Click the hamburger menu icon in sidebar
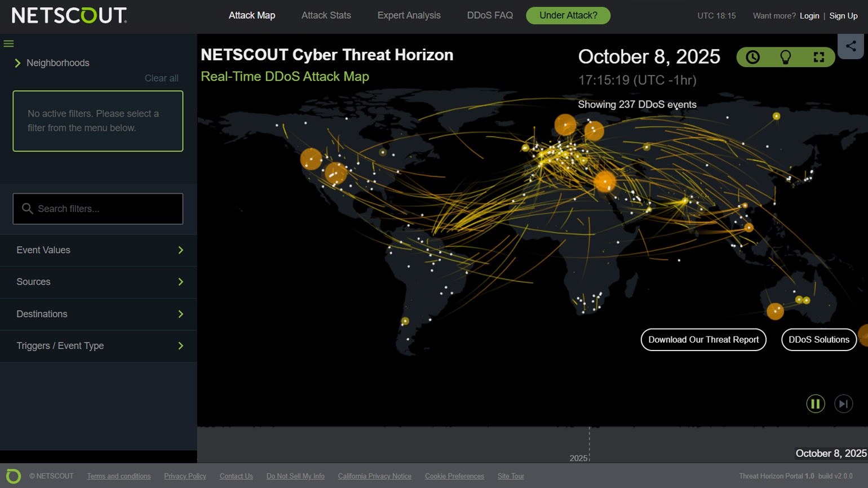 (x=8, y=44)
